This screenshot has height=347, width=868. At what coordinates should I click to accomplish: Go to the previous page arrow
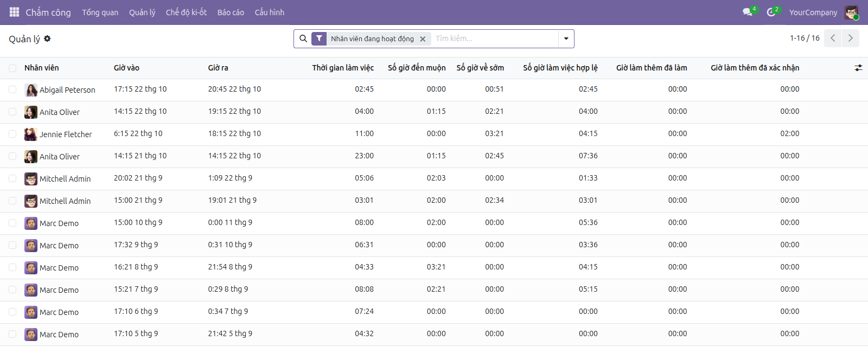pos(833,38)
